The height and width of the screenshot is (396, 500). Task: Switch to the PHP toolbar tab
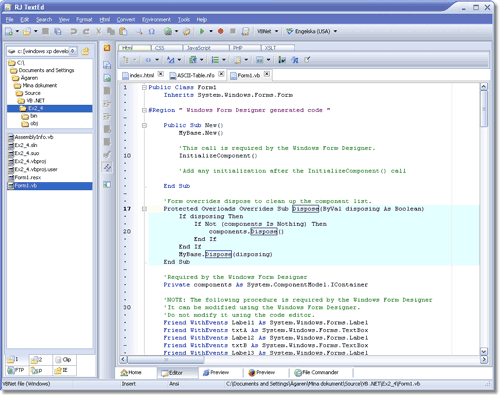245,48
